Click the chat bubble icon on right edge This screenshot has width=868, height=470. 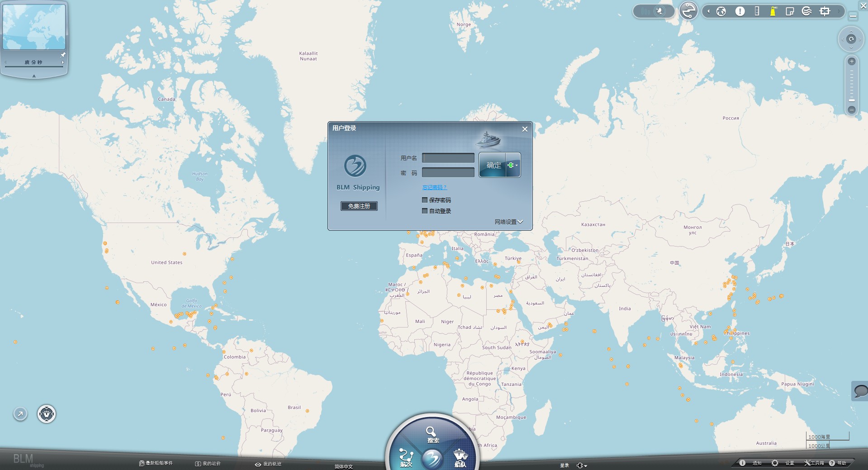[860, 391]
